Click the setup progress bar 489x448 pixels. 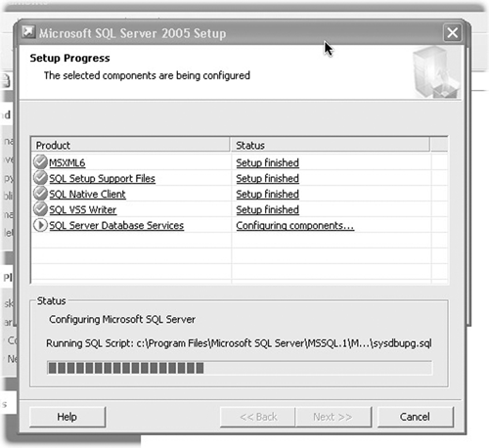[x=240, y=368]
